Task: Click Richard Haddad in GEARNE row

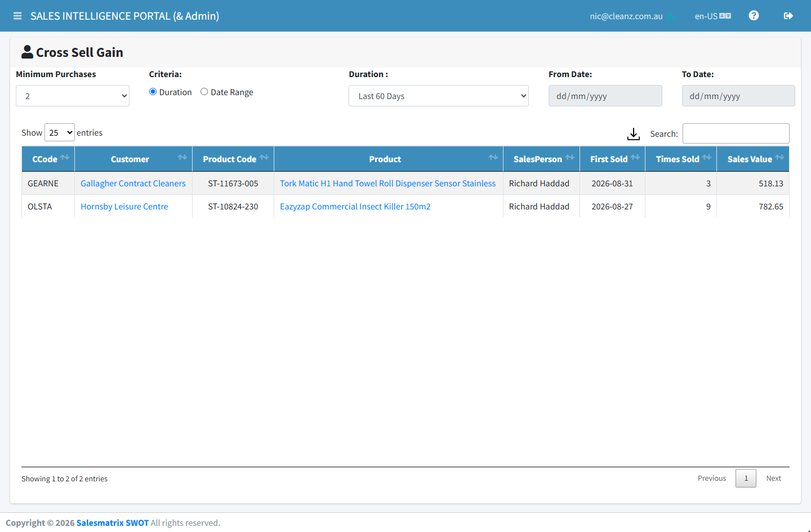Action: 539,184
